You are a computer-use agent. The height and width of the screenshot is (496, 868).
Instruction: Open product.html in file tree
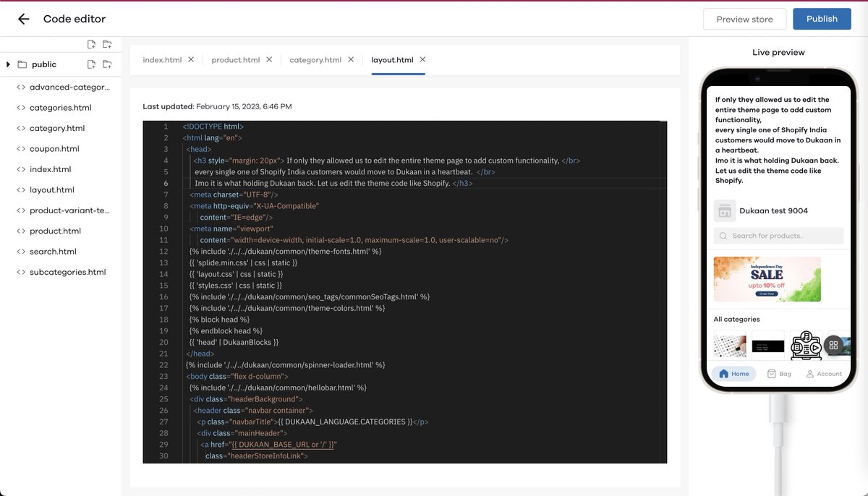(55, 231)
